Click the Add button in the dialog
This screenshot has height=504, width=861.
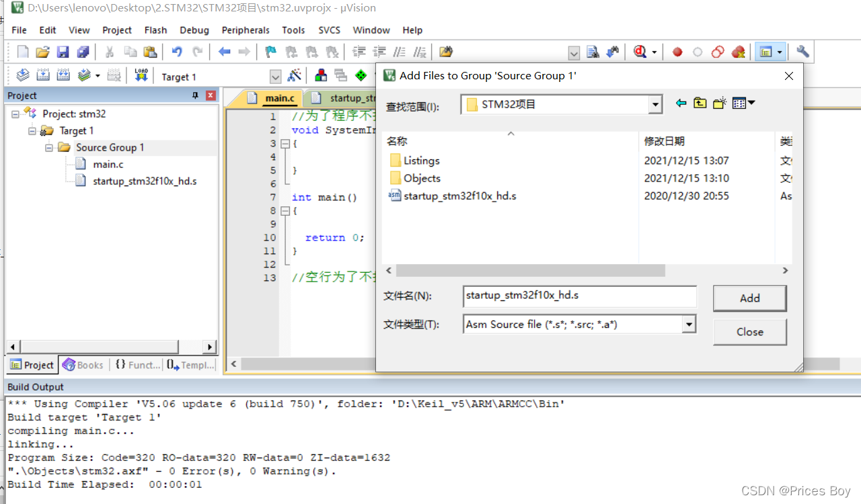[x=750, y=298]
